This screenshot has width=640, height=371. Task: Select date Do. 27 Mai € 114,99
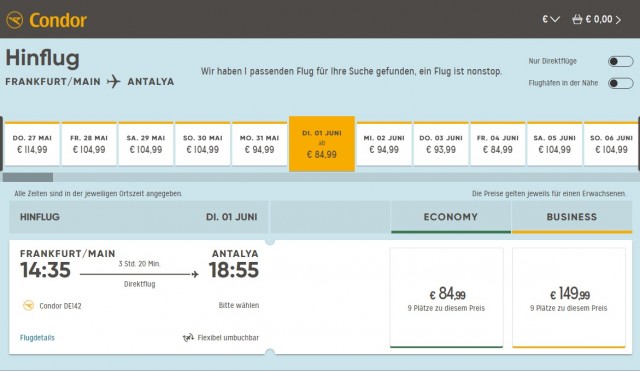click(x=32, y=144)
